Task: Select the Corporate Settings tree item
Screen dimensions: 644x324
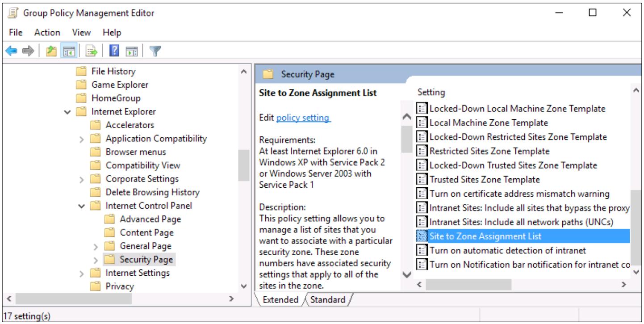Action: click(x=142, y=179)
